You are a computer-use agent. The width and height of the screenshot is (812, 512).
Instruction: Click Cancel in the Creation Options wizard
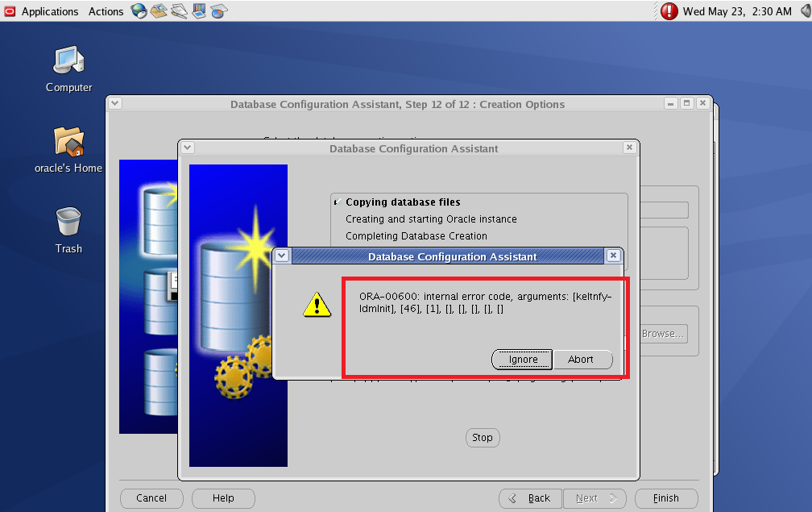(151, 498)
